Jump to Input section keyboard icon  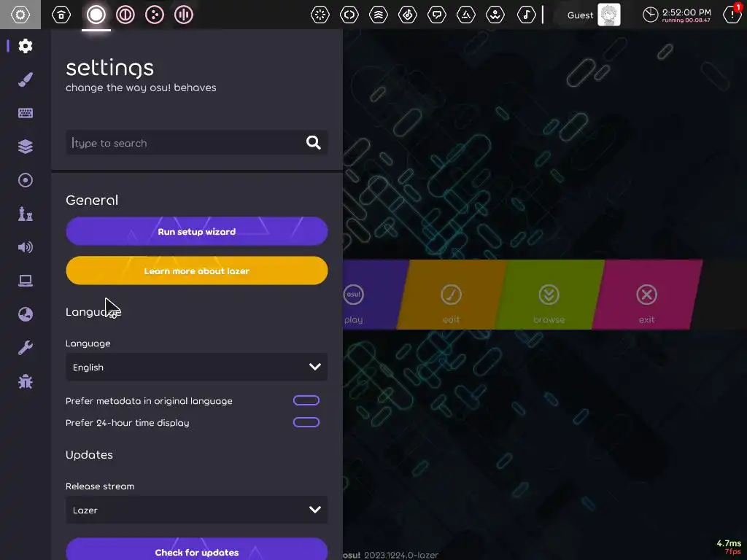(x=26, y=113)
